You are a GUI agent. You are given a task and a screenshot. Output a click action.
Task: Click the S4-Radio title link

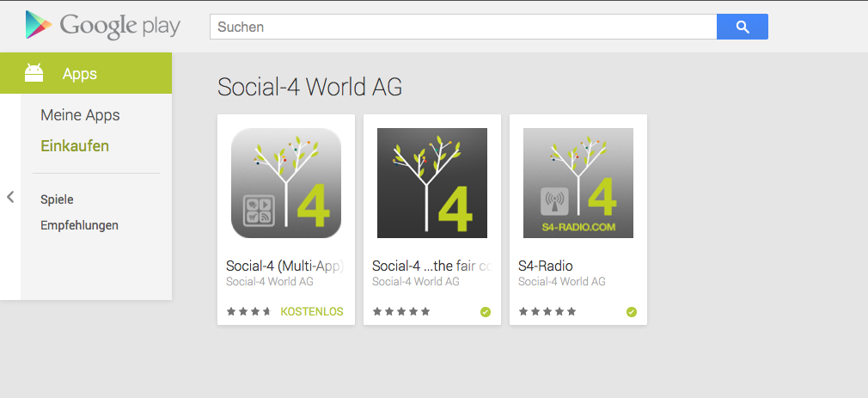[545, 266]
